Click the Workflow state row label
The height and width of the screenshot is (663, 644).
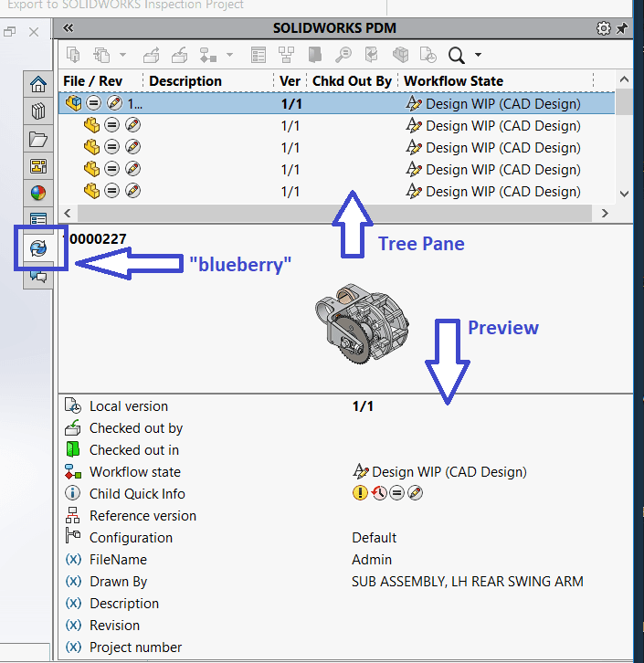(135, 472)
